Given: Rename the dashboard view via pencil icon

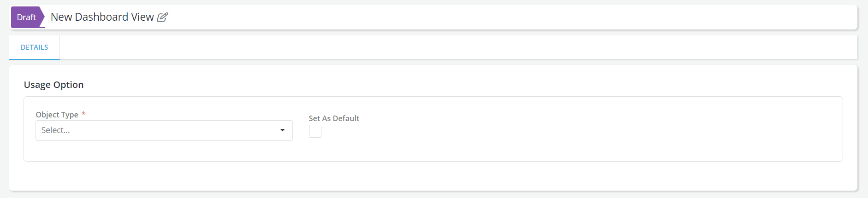Looking at the screenshot, I should click(162, 17).
